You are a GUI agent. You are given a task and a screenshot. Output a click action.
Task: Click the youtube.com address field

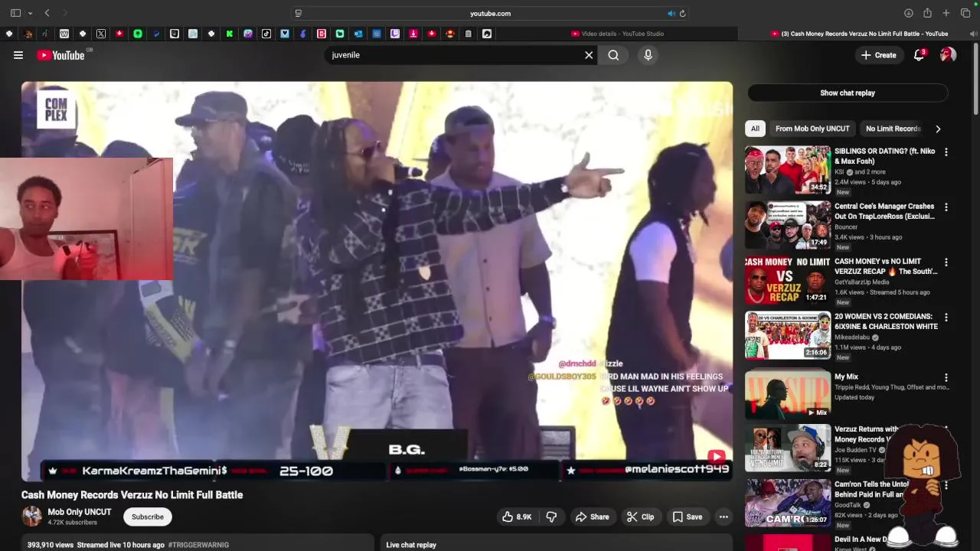[x=490, y=13]
